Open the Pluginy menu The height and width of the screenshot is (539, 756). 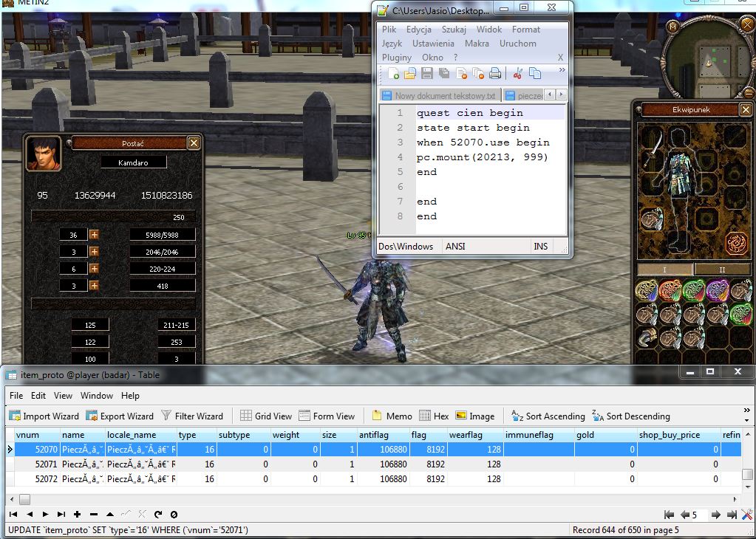point(397,58)
